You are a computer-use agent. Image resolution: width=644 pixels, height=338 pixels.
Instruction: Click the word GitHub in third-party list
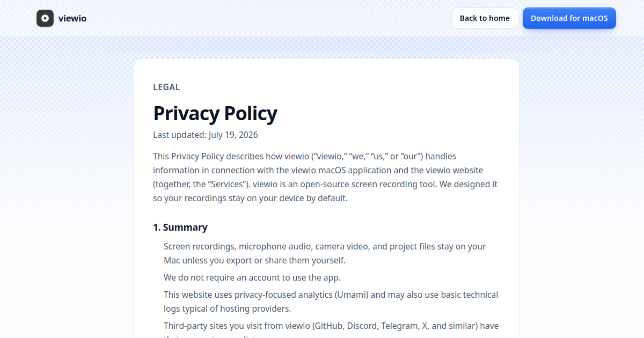(330, 326)
